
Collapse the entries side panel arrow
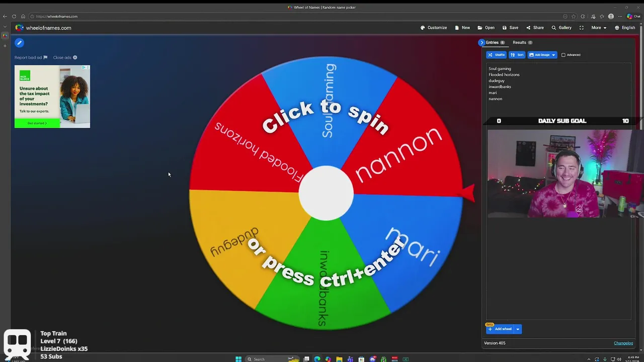click(x=481, y=42)
